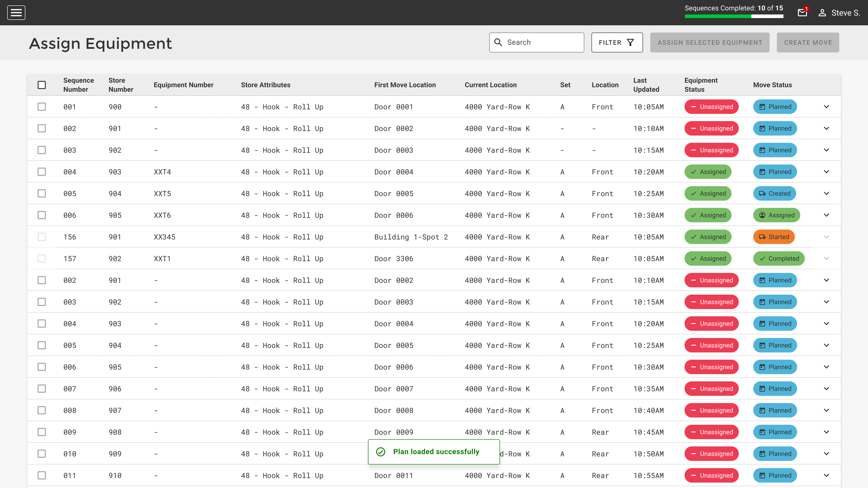
Task: Click the checkmark icon in XXT1 Assigned badge
Action: pyautogui.click(x=693, y=259)
